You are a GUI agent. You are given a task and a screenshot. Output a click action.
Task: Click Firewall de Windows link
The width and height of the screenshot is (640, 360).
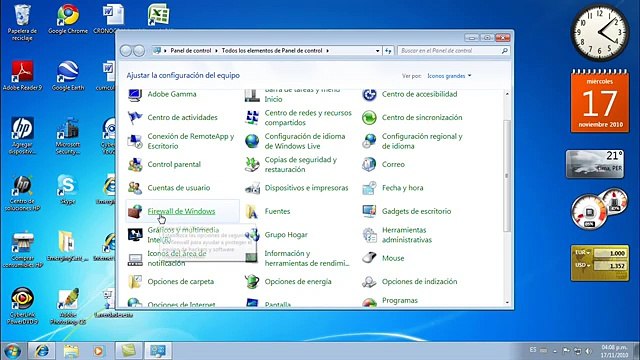click(181, 211)
